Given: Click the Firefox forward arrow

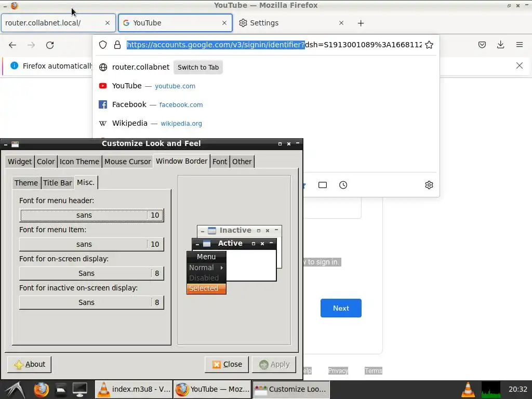Looking at the screenshot, I should (x=31, y=45).
